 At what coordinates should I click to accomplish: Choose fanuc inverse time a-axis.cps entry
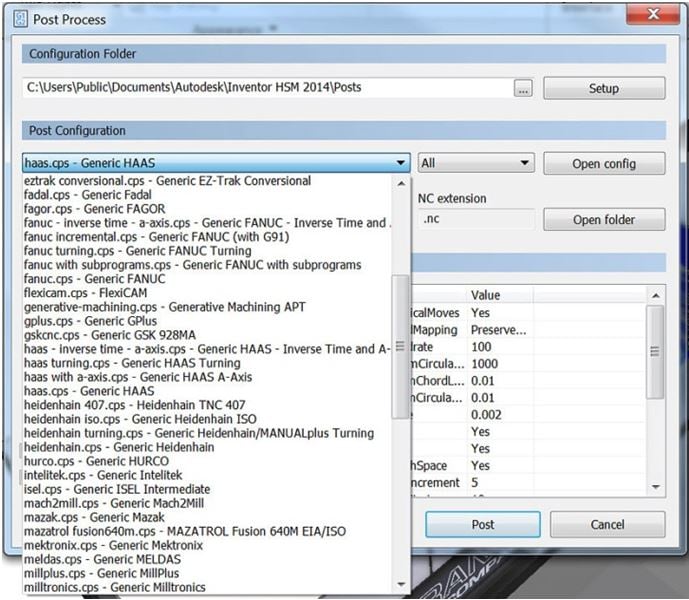pos(207,223)
